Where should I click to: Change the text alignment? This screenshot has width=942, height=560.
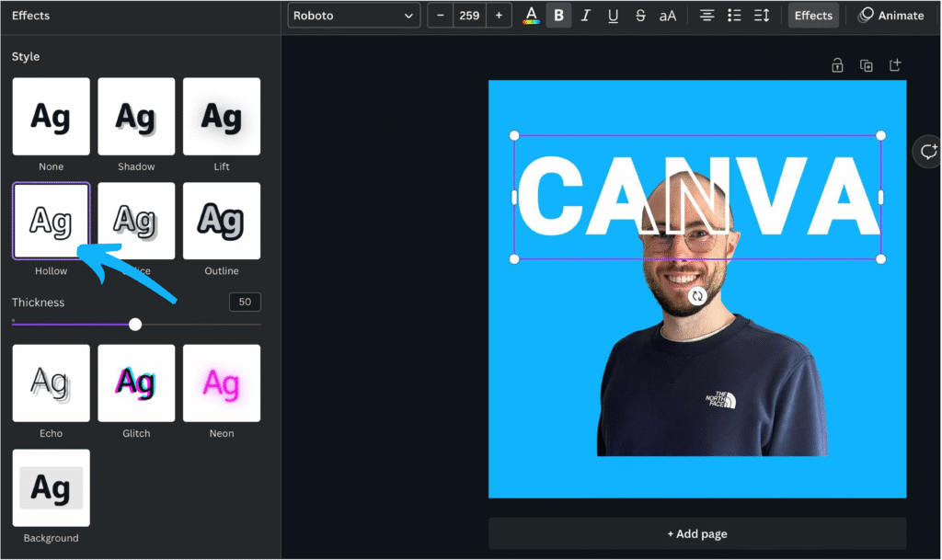click(707, 16)
